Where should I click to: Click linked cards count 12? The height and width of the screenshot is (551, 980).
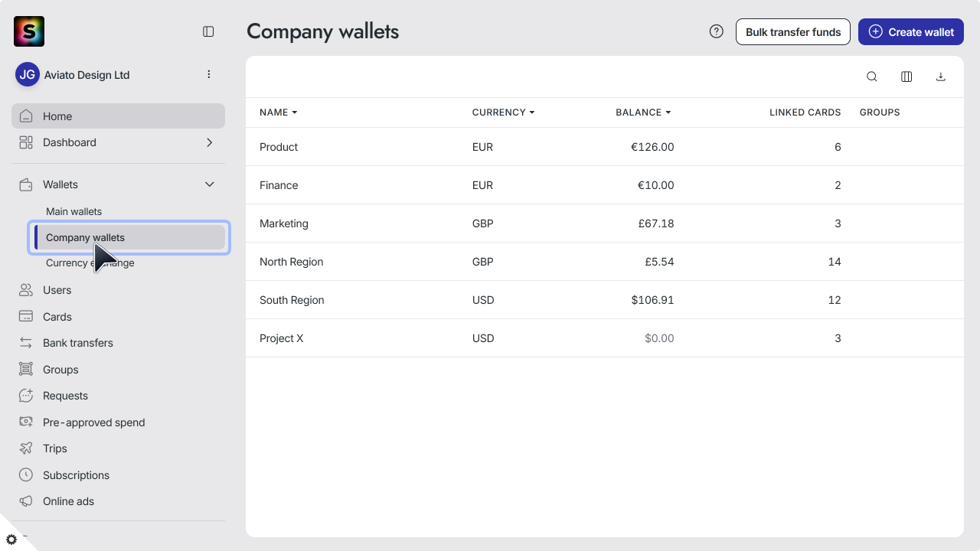pyautogui.click(x=835, y=300)
